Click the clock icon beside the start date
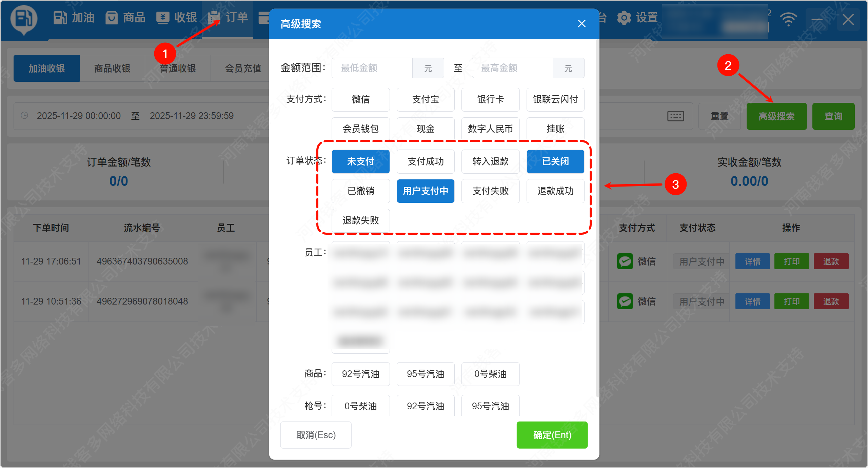 (x=24, y=116)
